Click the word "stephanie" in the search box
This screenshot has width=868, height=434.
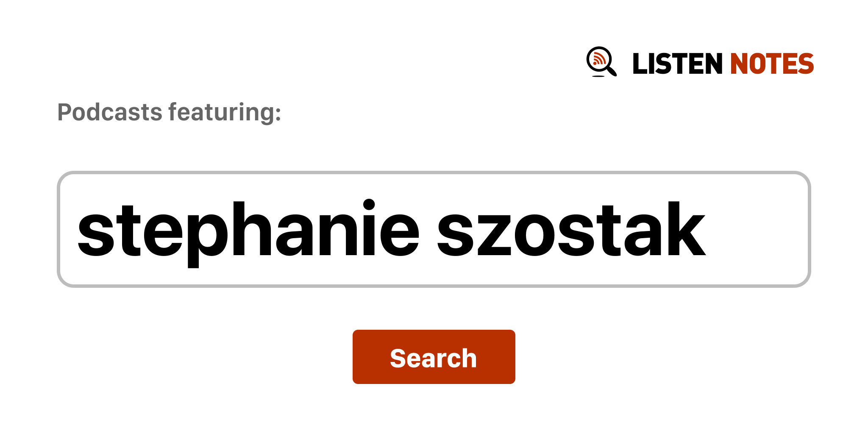(x=248, y=229)
